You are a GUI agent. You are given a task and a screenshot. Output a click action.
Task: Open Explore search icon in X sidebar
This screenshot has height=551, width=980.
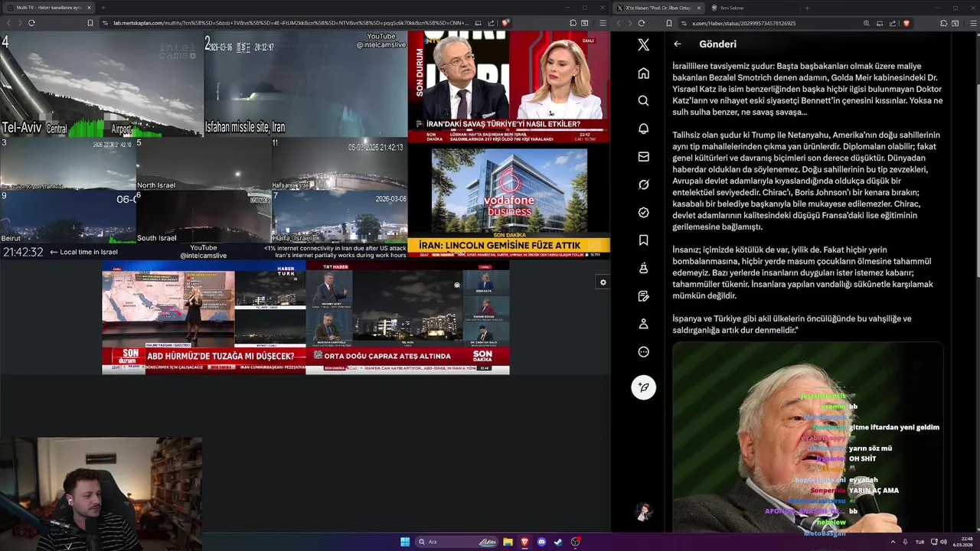tap(643, 101)
